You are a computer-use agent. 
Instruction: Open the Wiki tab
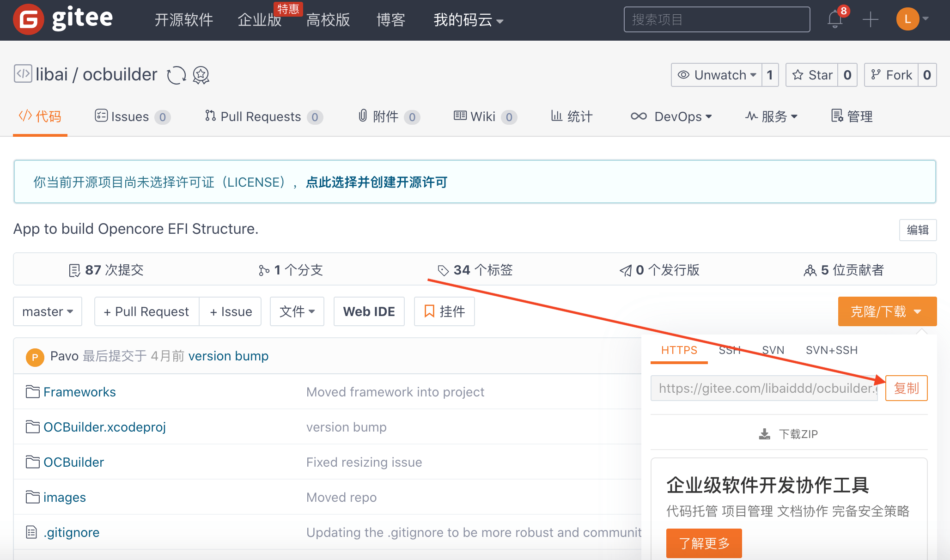485,116
